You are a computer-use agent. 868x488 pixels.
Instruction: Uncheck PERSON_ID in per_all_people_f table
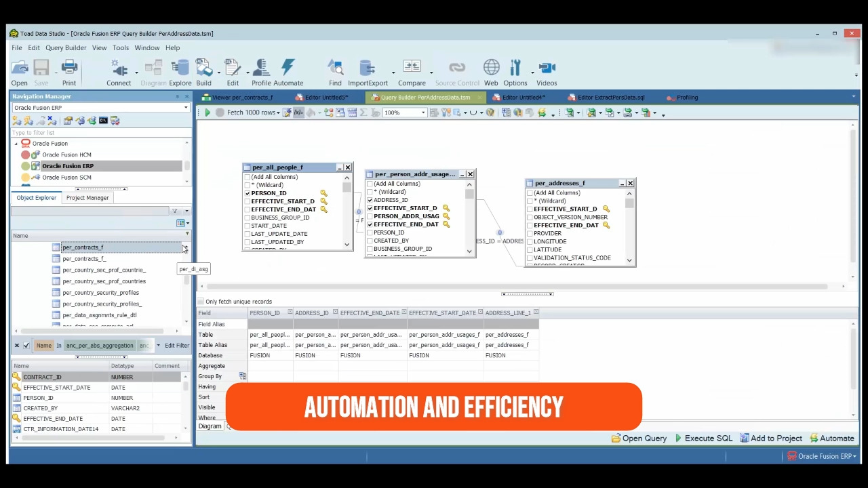(248, 192)
